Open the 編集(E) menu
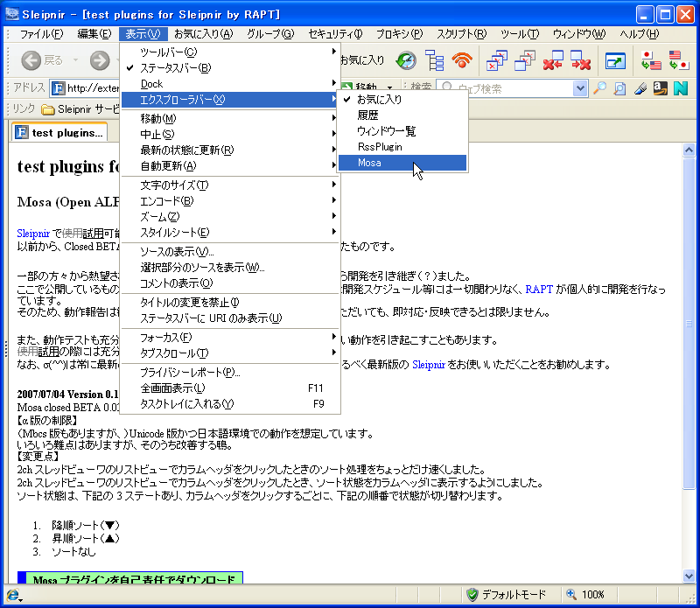Image resolution: width=700 pixels, height=608 pixels. pyautogui.click(x=94, y=34)
